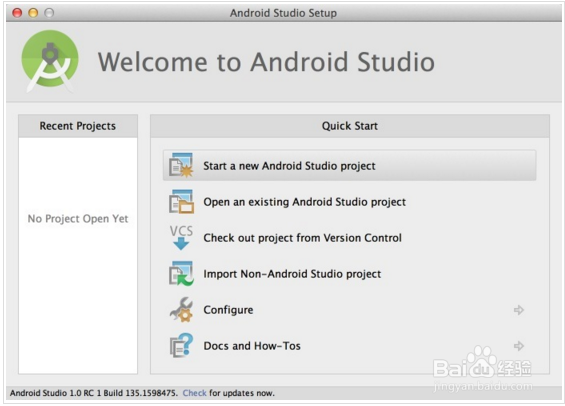
Task: Click the VCS checkout arrow icon
Action: 181,237
